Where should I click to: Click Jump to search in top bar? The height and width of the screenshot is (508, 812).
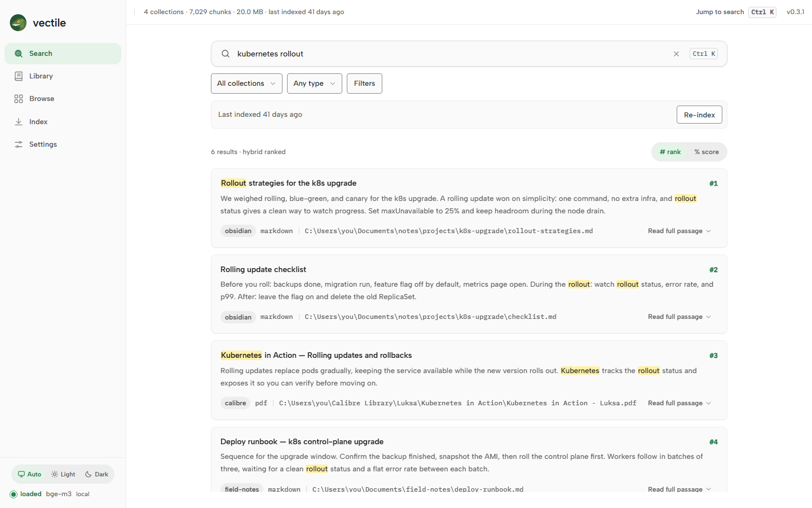click(x=720, y=12)
